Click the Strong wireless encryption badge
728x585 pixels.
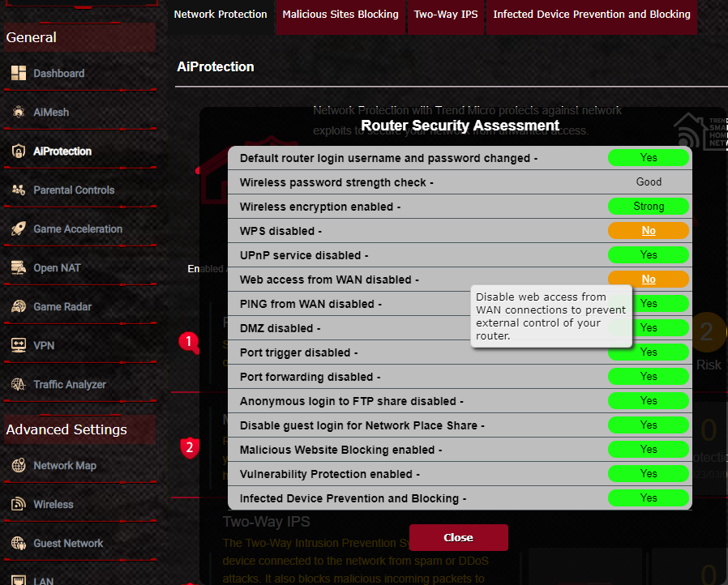pos(649,207)
